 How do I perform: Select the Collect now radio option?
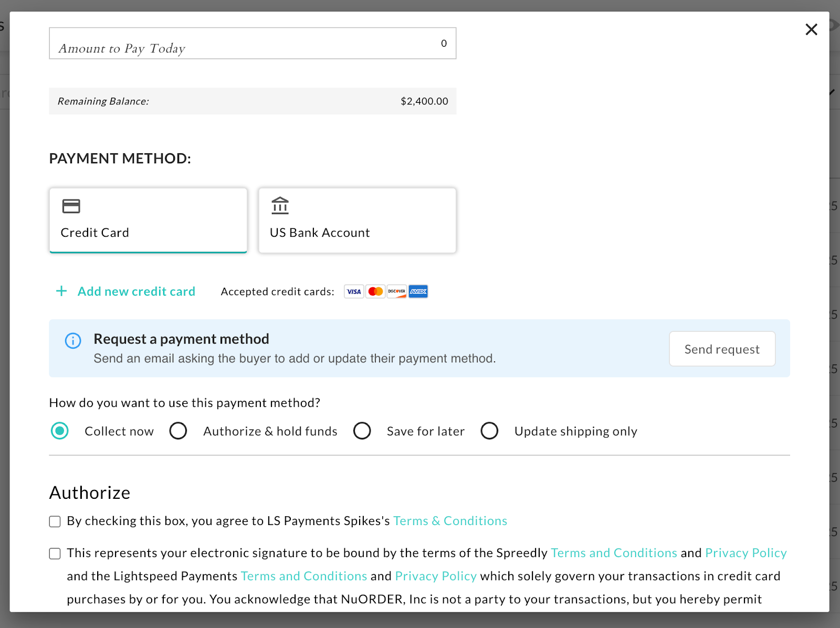(x=60, y=431)
